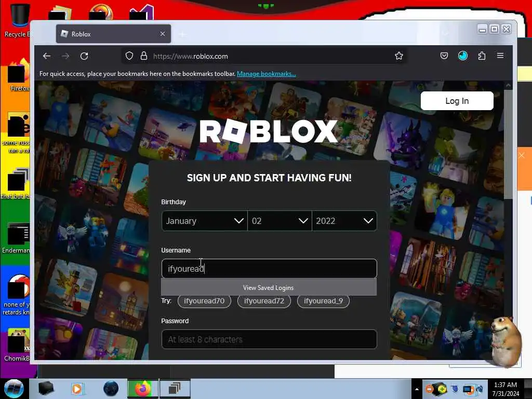This screenshot has height=399, width=532.
Task: Click into the Username field
Action: 269,269
